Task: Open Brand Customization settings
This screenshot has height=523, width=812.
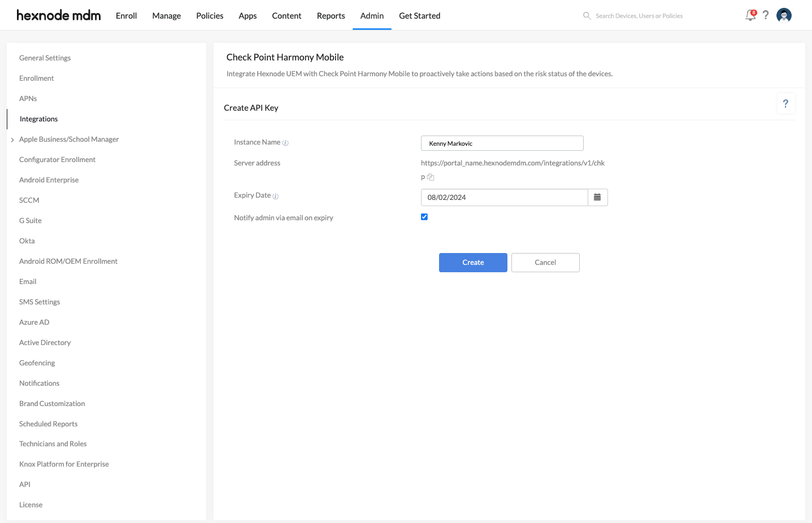Action: [52, 404]
